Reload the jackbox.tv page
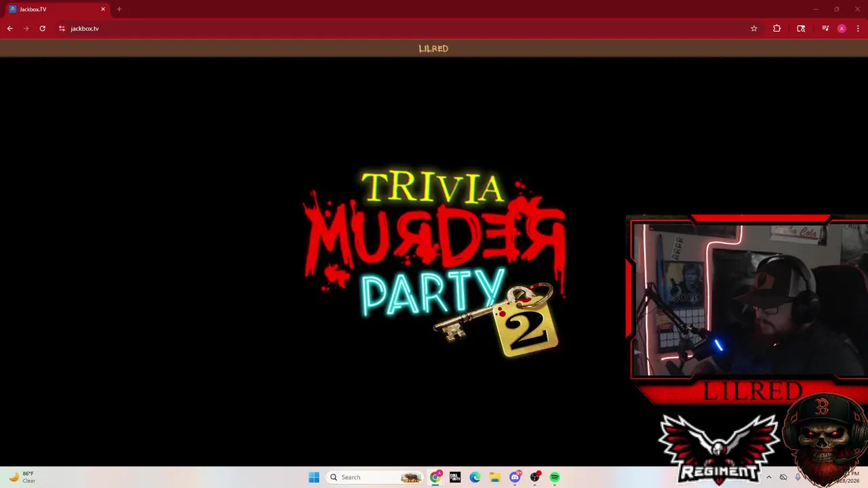 (42, 28)
